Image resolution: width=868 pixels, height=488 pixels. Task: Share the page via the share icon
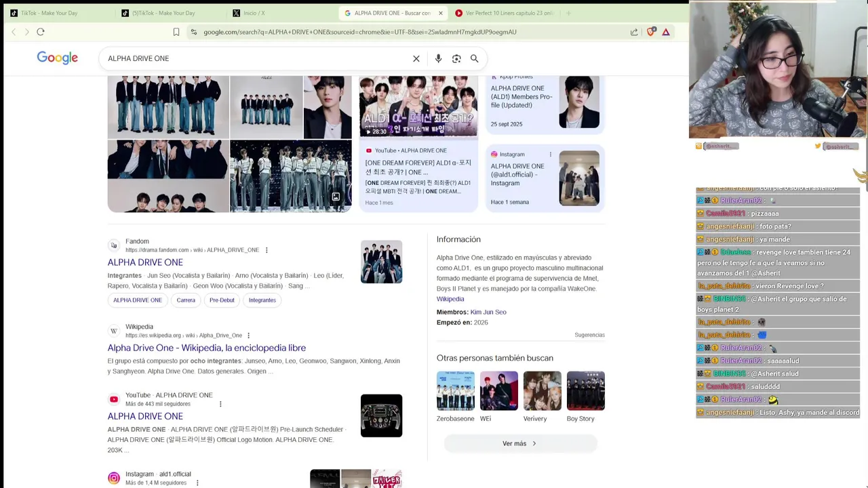634,32
